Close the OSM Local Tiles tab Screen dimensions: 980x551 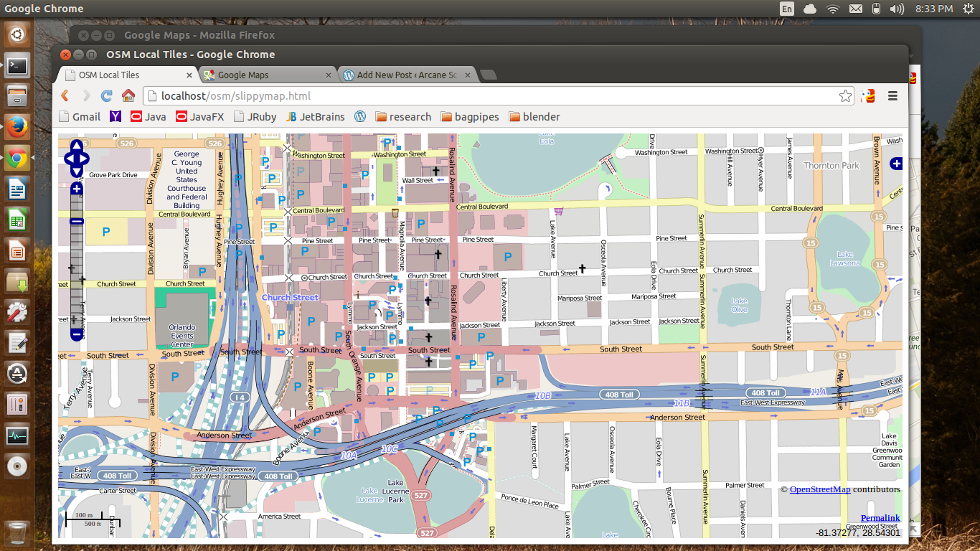[x=190, y=75]
